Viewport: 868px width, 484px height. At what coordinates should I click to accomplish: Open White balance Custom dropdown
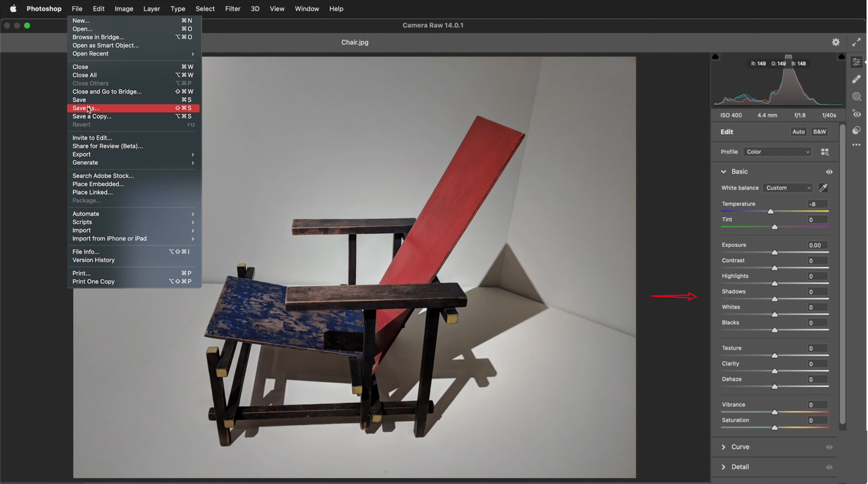tap(787, 188)
